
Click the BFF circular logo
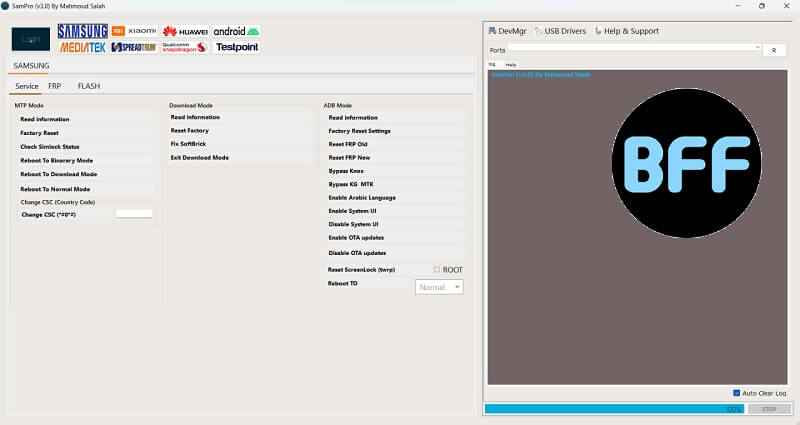[686, 163]
